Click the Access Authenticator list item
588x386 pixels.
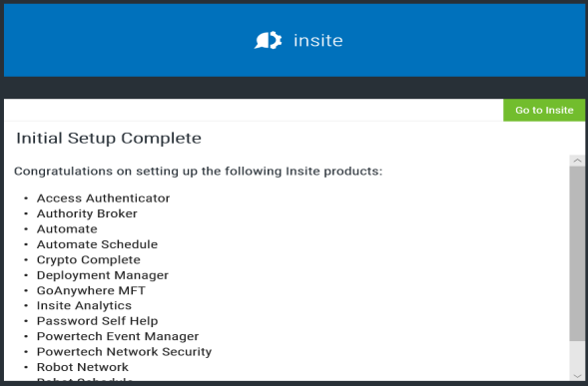(103, 197)
